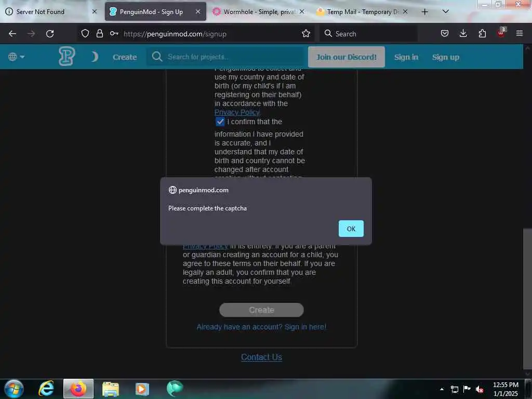Click the Firefox taskbar button

tap(78, 389)
